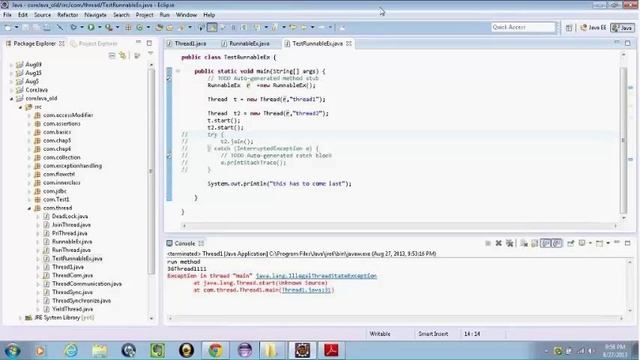Collapse the com.thread package
The image size is (640, 360).
coord(29,208)
